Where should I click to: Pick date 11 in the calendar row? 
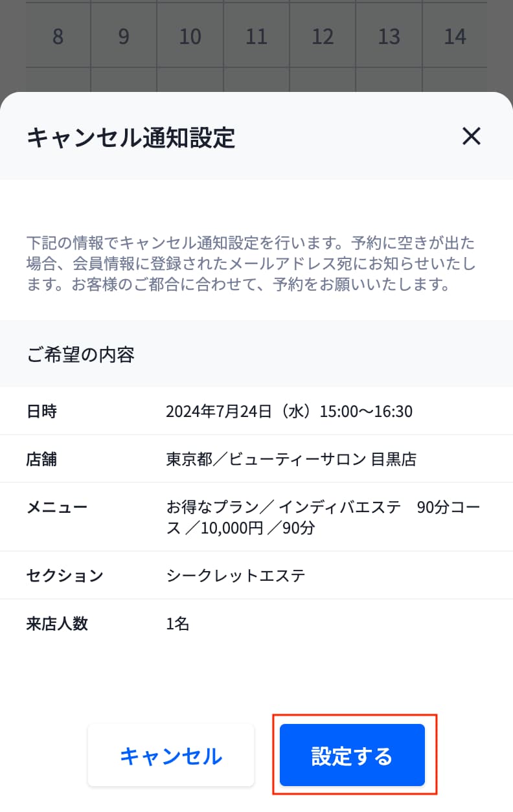(256, 36)
